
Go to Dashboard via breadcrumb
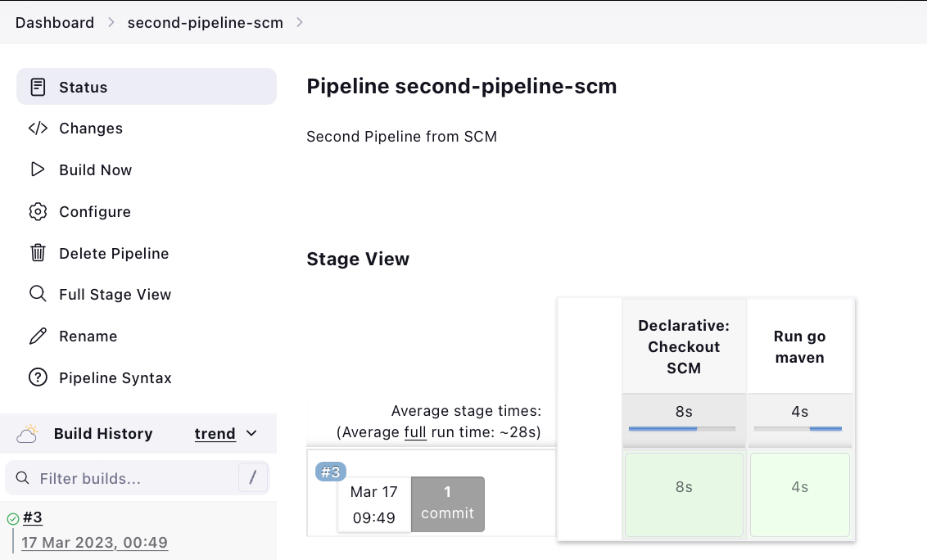54,22
